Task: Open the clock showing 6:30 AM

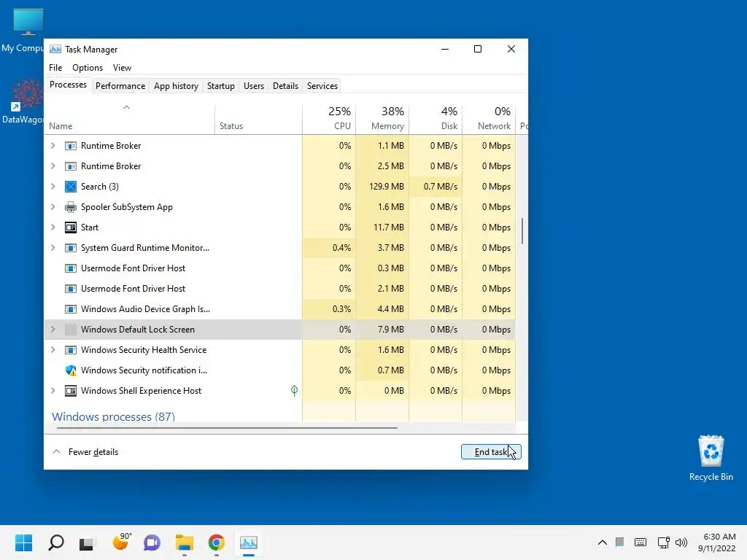Action: (717, 542)
